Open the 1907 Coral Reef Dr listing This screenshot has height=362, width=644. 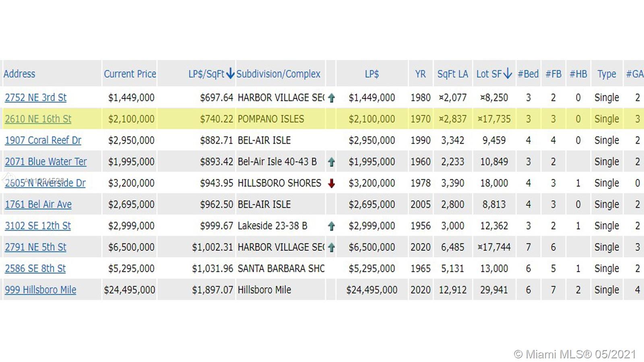pyautogui.click(x=43, y=141)
